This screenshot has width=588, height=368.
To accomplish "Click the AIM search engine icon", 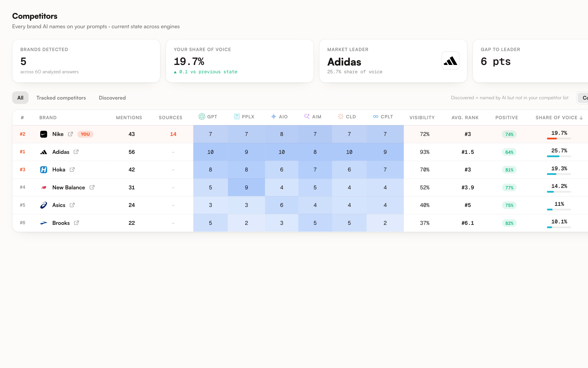I will click(307, 116).
